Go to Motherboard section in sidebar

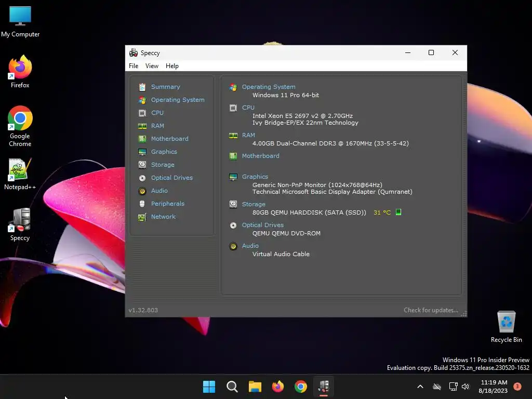point(170,138)
